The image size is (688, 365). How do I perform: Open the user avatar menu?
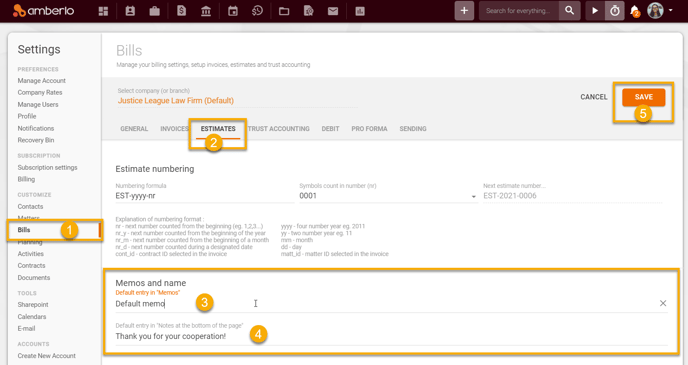pyautogui.click(x=655, y=11)
